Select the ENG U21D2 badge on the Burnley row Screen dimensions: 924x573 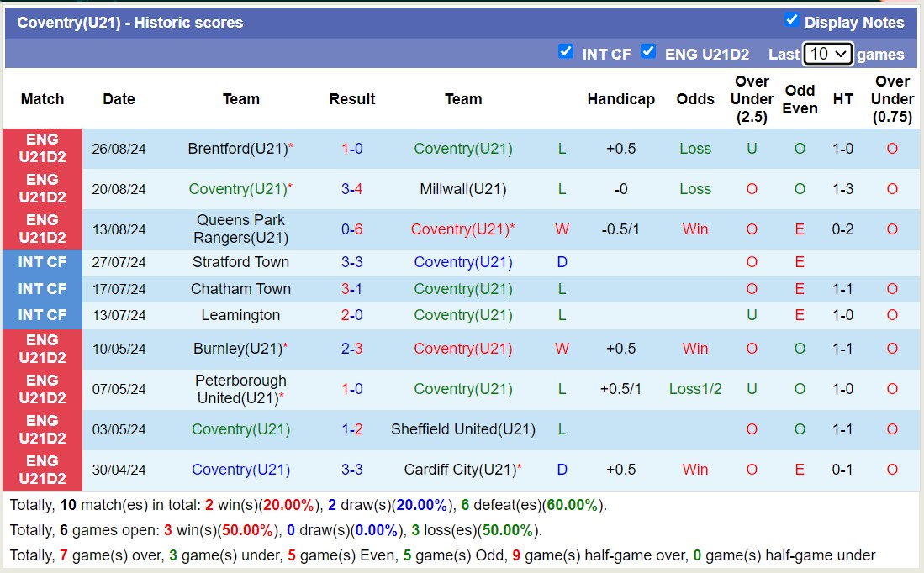coord(42,350)
